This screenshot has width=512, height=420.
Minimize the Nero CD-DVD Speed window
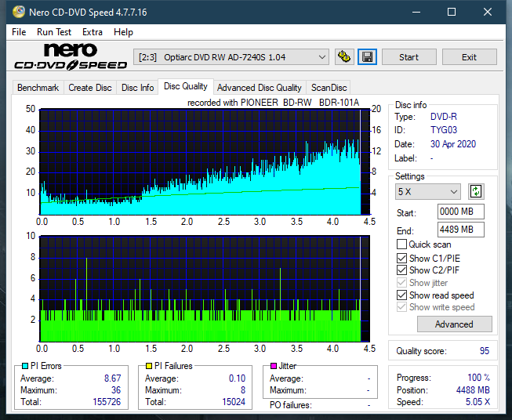tap(416, 12)
